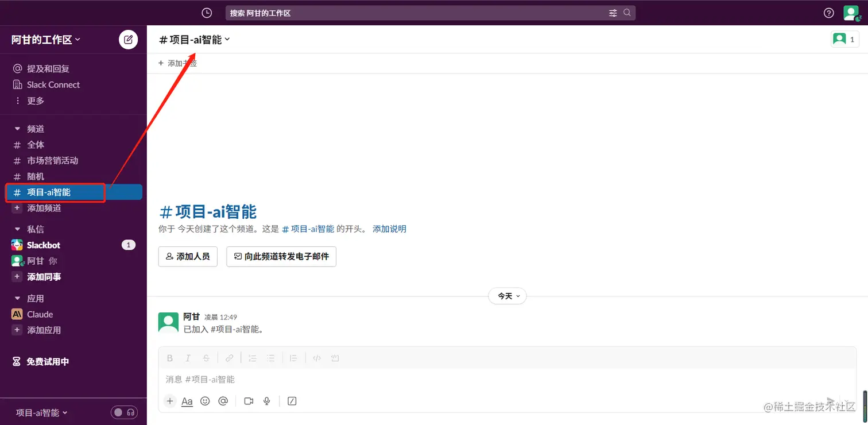Apply italic formatting
The width and height of the screenshot is (868, 425).
pos(188,358)
